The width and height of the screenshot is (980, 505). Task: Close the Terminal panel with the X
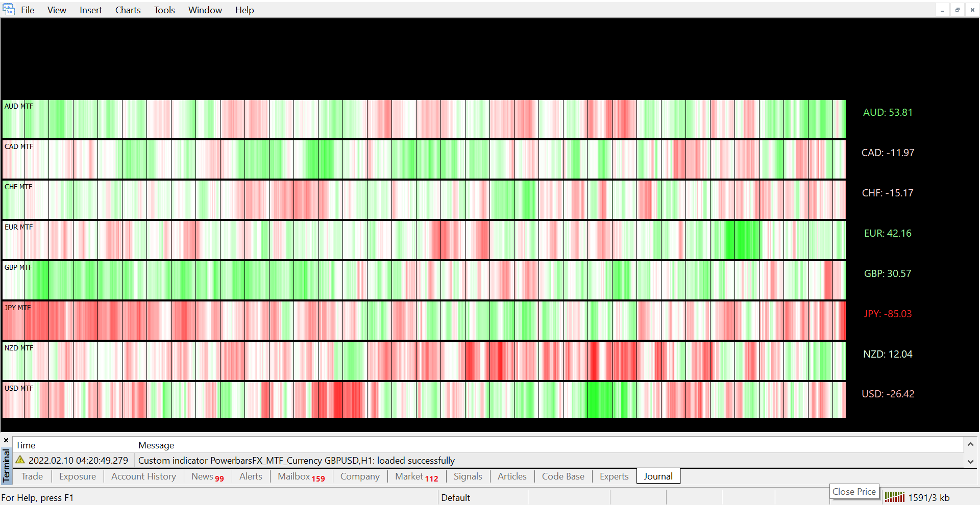coord(6,440)
